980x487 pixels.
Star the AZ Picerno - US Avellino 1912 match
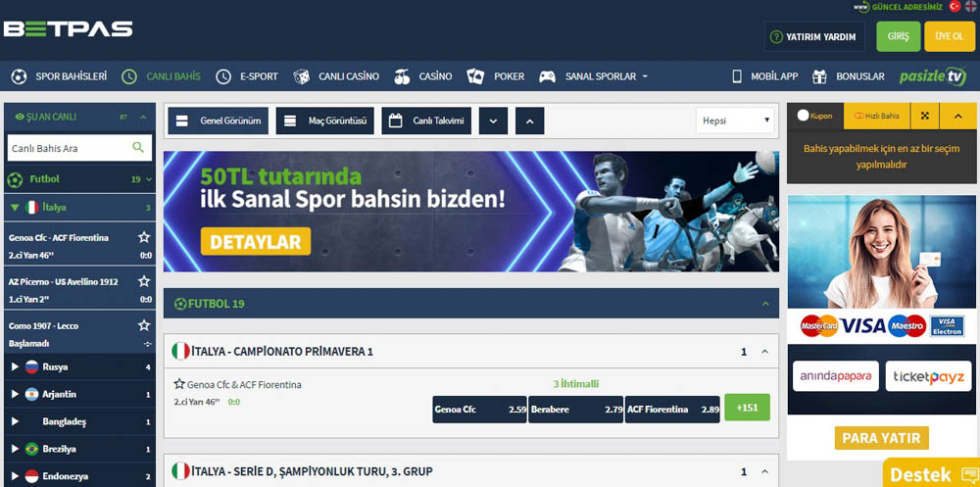144,281
